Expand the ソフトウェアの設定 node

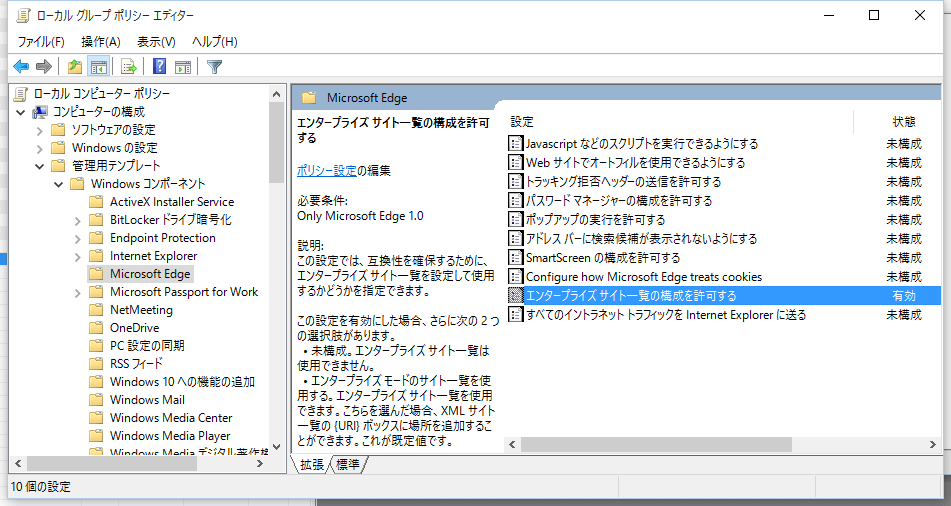point(39,130)
